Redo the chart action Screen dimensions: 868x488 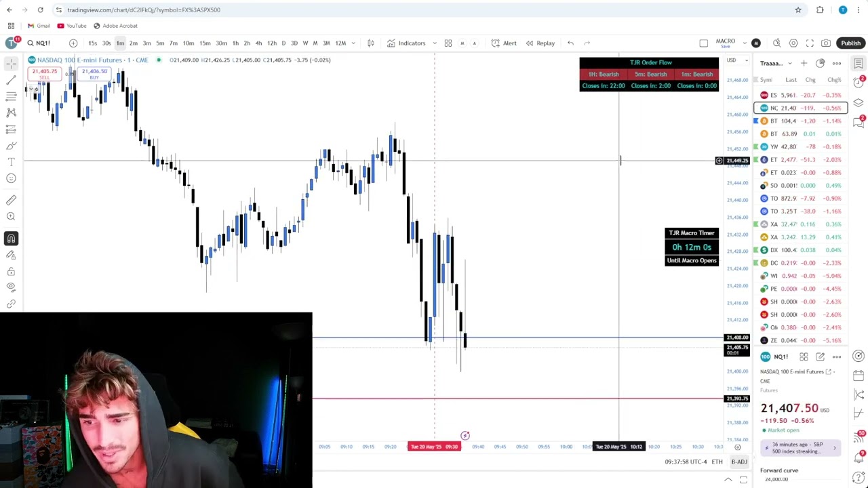[x=587, y=43]
